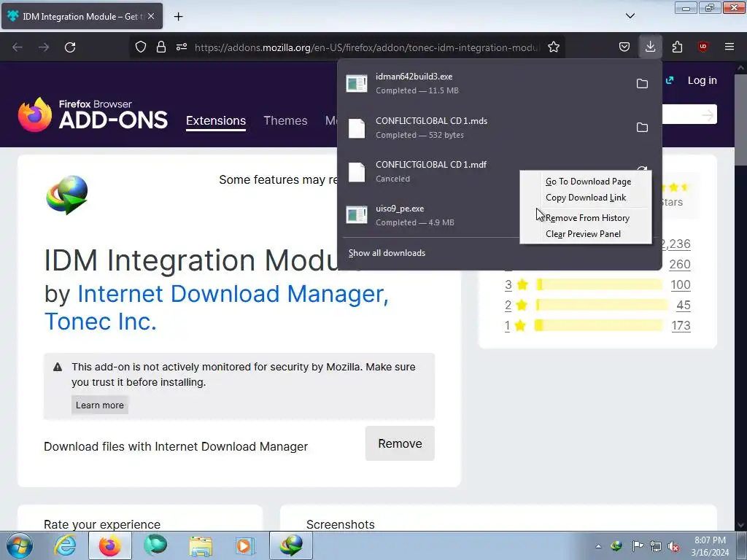Open the 173 one-star reviews count
This screenshot has width=747, height=560.
681,326
